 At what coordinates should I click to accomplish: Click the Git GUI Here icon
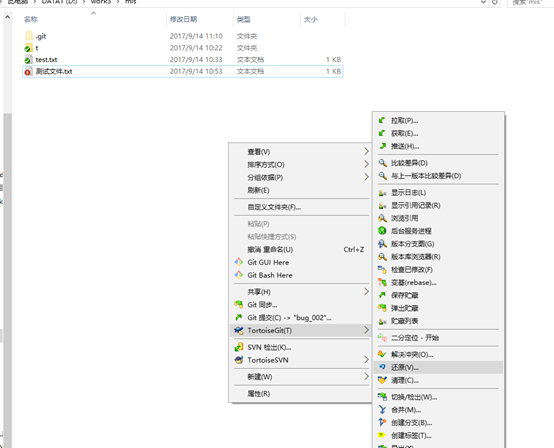click(x=239, y=262)
